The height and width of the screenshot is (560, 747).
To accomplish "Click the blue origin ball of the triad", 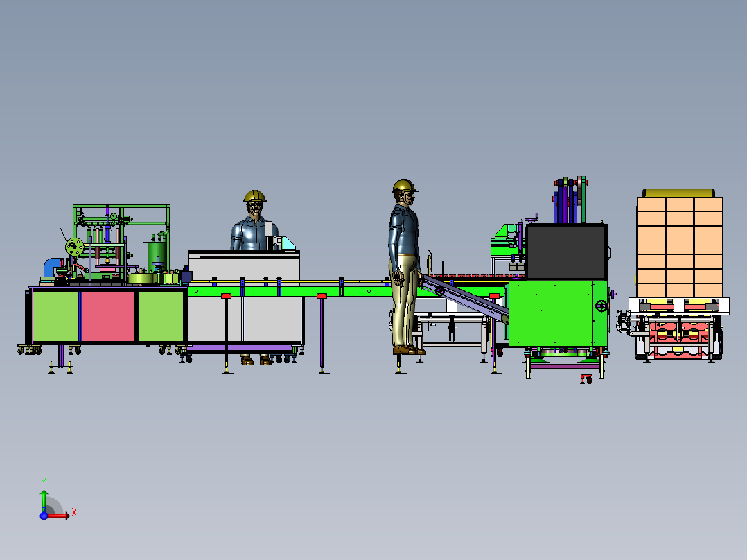I will click(44, 516).
